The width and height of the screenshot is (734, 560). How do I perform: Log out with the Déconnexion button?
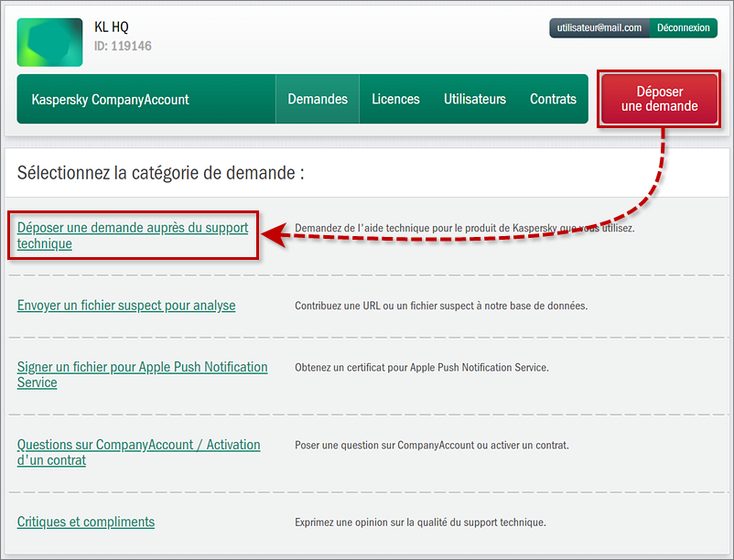pos(683,27)
